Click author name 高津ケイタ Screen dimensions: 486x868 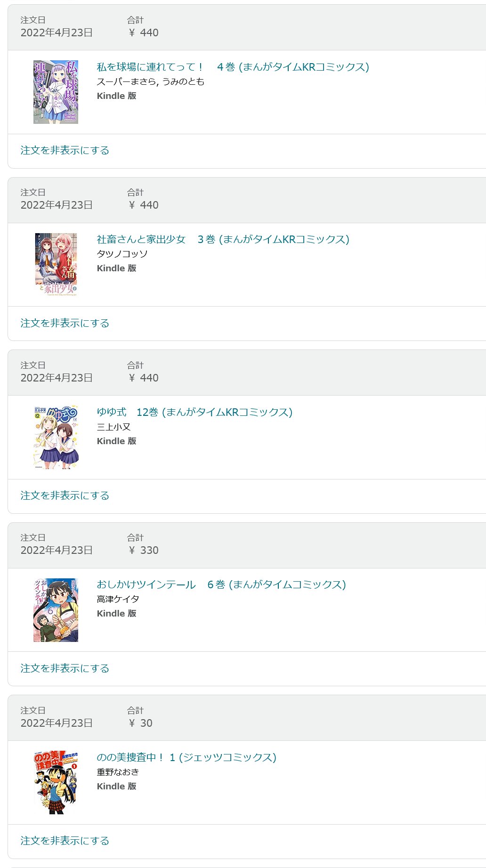point(118,599)
